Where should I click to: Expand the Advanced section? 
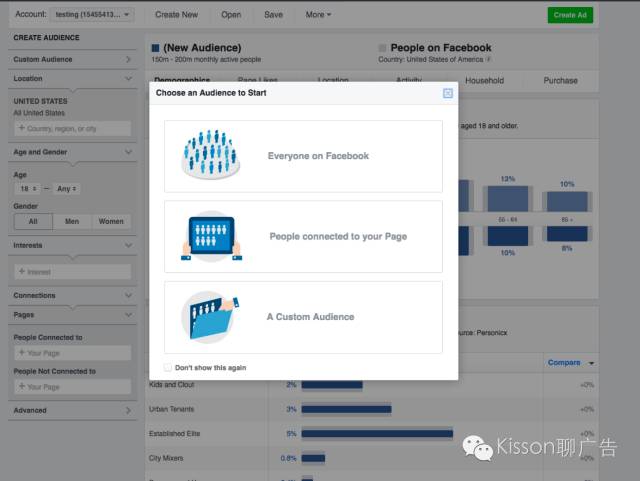[x=72, y=410]
